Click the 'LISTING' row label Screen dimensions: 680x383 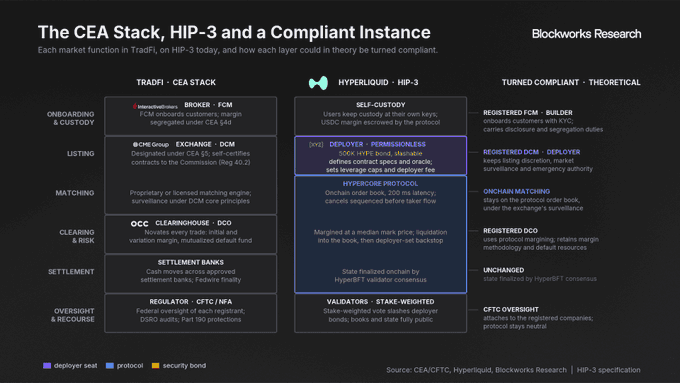[81, 154]
